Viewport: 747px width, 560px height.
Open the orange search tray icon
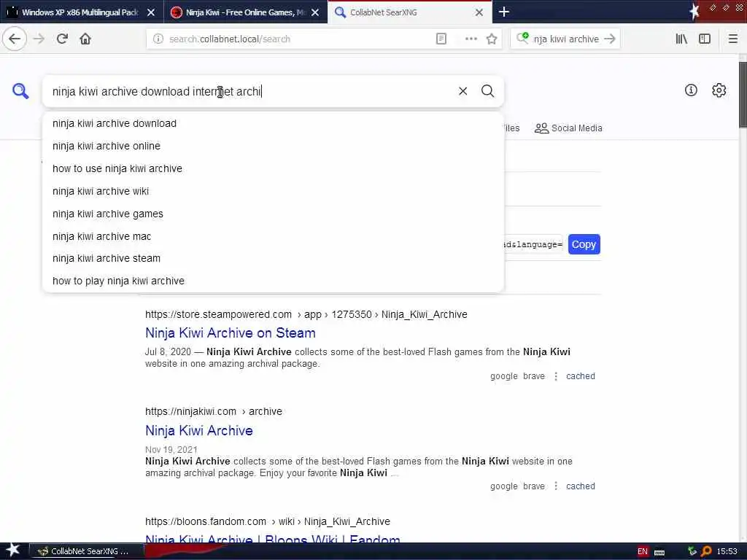(x=706, y=551)
